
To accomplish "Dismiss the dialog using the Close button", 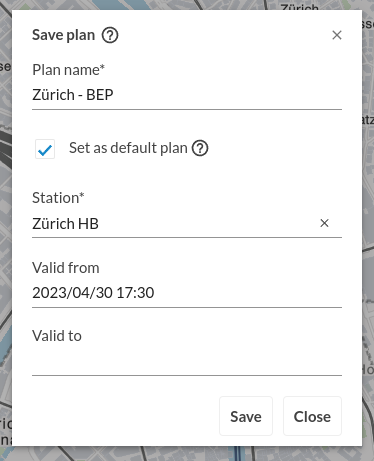I will coord(312,416).
